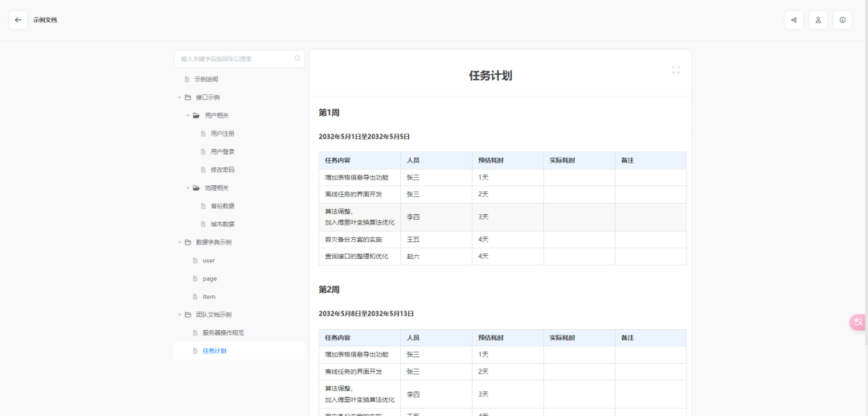
Task: Click the search magnifier icon
Action: pyautogui.click(x=297, y=59)
